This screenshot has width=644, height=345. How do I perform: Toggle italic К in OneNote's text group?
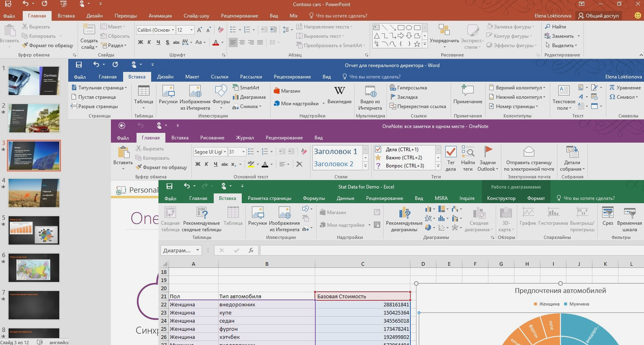click(206, 164)
